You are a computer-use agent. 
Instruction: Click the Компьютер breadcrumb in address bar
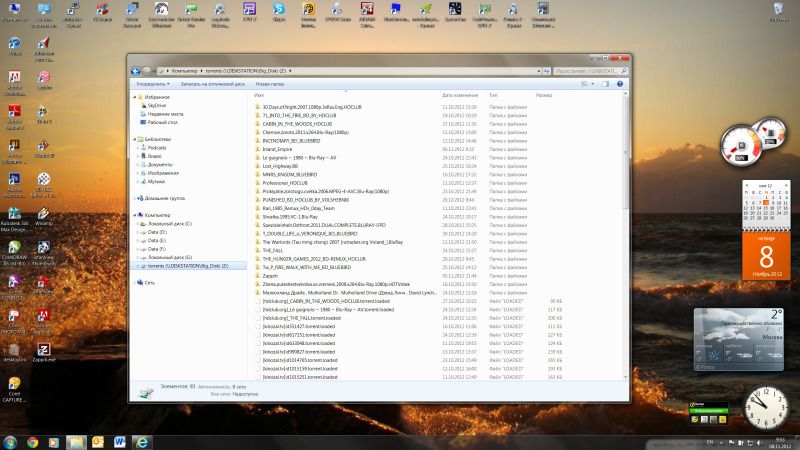tap(184, 71)
